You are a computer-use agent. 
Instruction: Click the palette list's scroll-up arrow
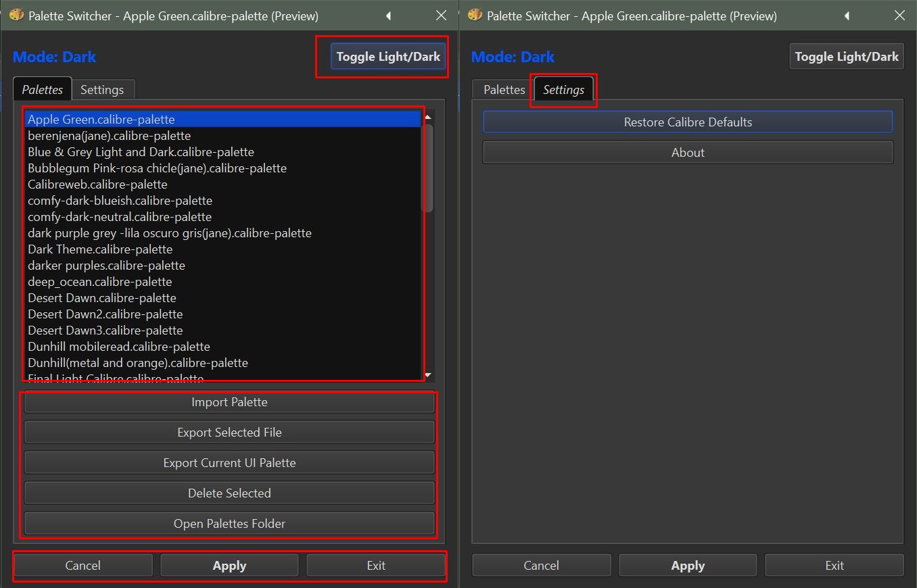(427, 117)
